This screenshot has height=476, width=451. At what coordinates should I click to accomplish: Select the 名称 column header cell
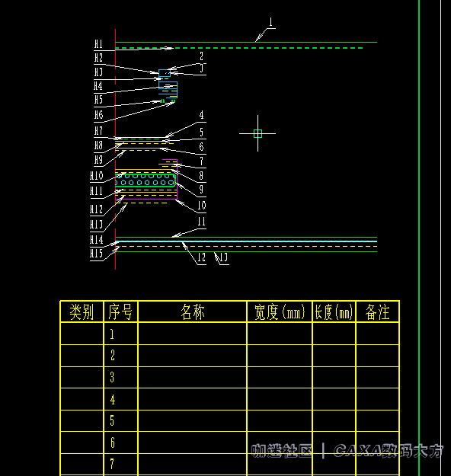pos(193,311)
